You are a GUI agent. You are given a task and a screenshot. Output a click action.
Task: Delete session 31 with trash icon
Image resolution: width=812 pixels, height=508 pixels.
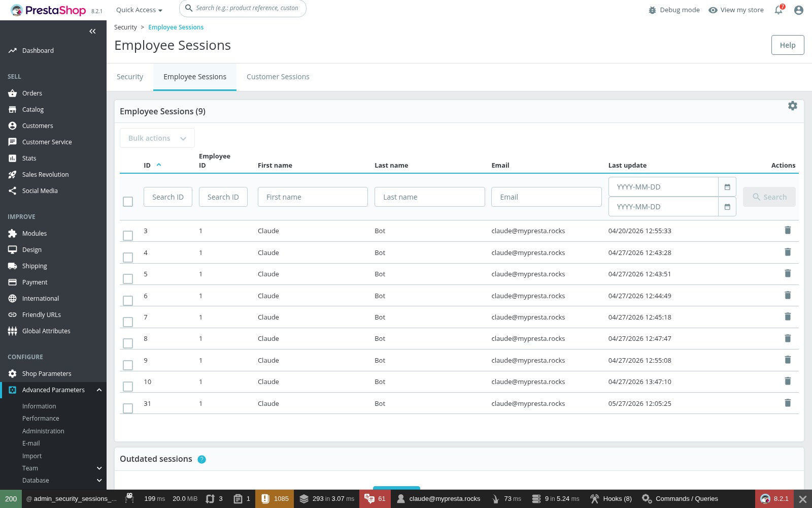point(788,403)
